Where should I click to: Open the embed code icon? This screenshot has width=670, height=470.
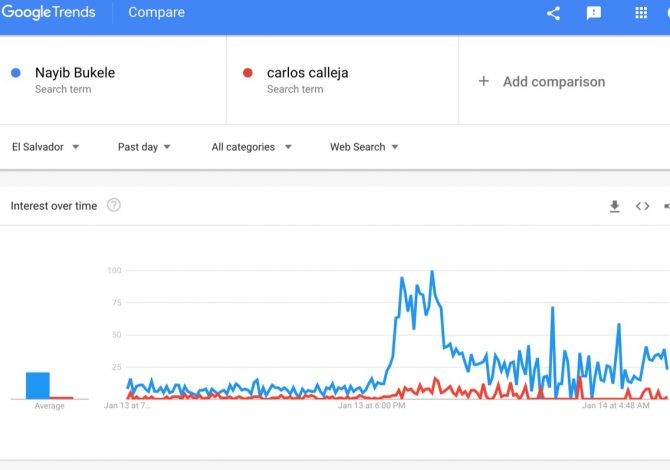tap(642, 206)
